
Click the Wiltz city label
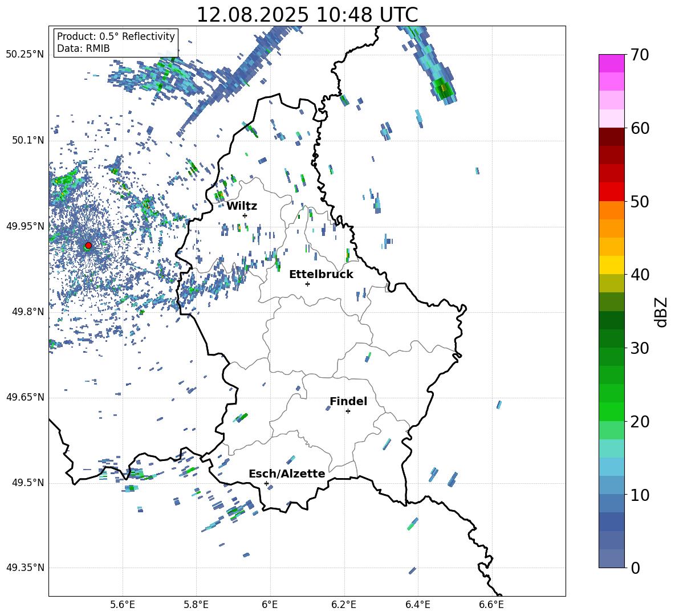click(242, 206)
